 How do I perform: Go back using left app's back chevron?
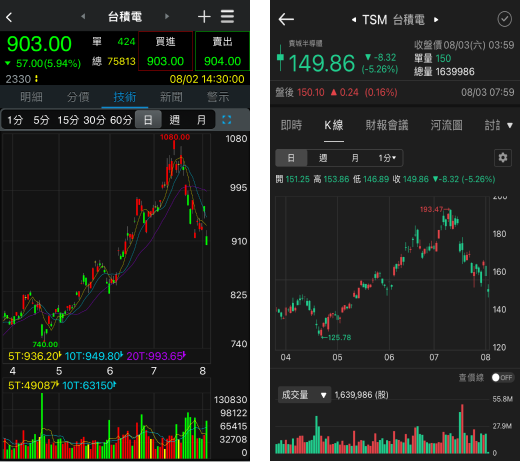(x=9, y=17)
